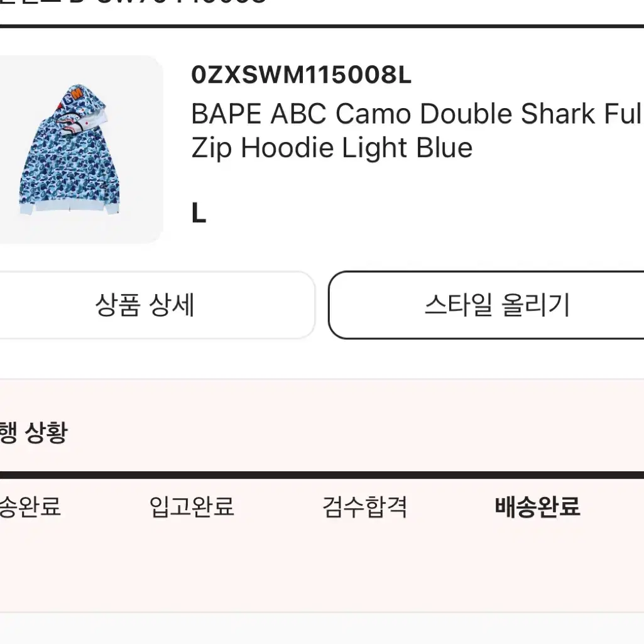
Task: Select the 검수합격 inspection passed step
Action: click(x=364, y=506)
